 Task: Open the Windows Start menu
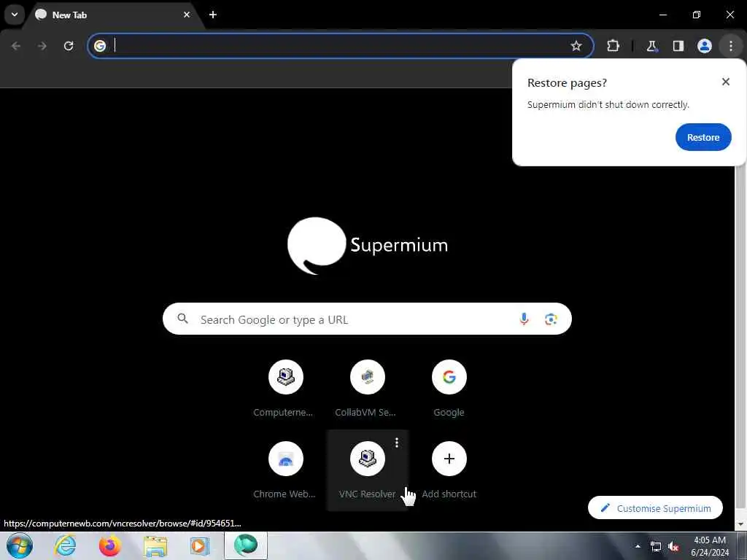click(20, 545)
